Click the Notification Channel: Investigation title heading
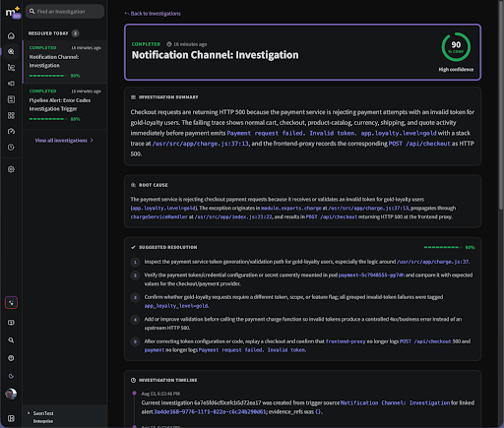 [215, 55]
